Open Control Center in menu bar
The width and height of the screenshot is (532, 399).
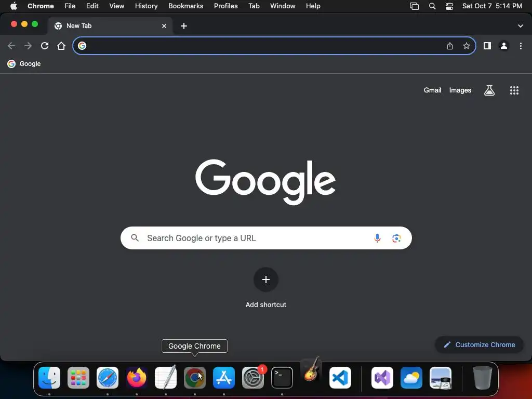point(449,6)
